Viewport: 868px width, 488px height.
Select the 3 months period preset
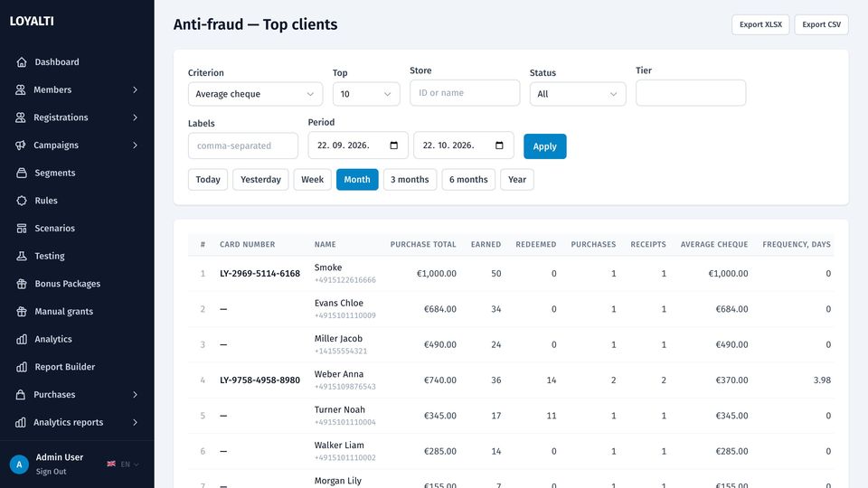coord(410,179)
